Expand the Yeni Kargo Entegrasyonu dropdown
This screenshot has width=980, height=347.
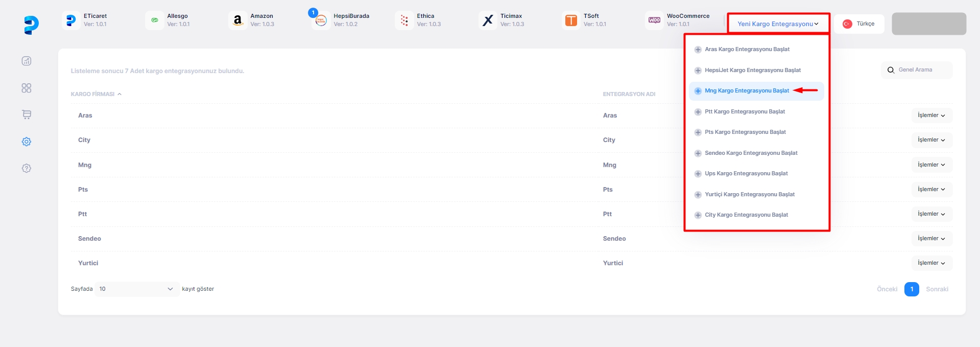tap(778, 24)
